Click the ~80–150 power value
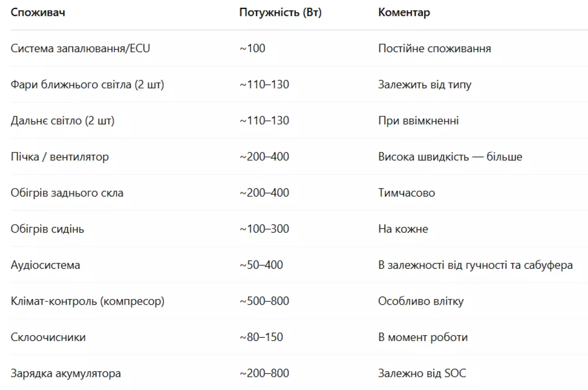The image size is (588, 390). tap(261, 337)
